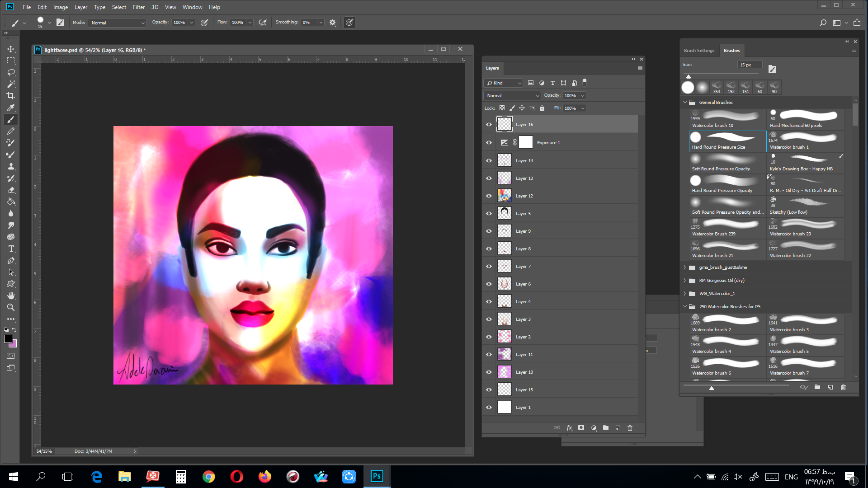Adjust brush thumbnail size slider
868x488 pixels.
pos(712,388)
